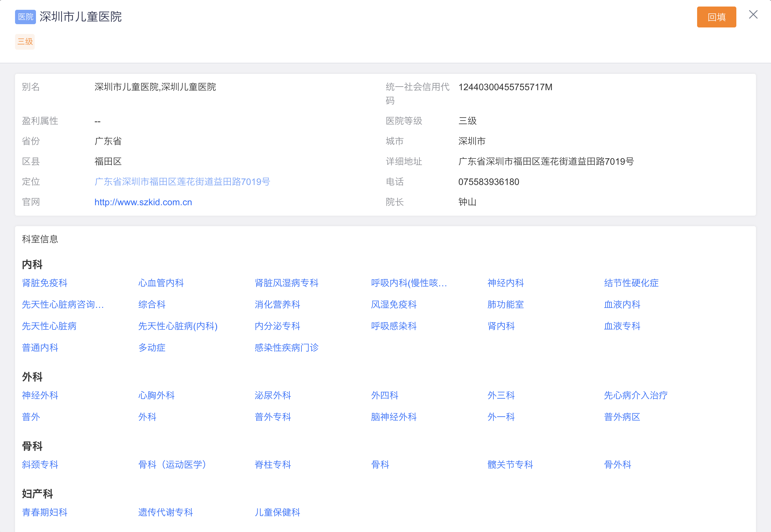This screenshot has height=532, width=771.
Task: Select 青春期妇科 department link
Action: coord(45,512)
